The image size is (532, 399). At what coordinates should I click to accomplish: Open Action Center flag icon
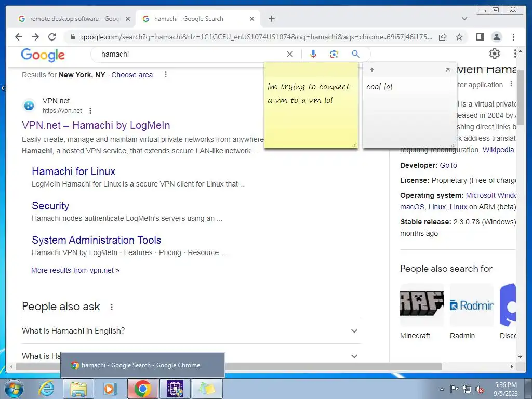click(454, 389)
